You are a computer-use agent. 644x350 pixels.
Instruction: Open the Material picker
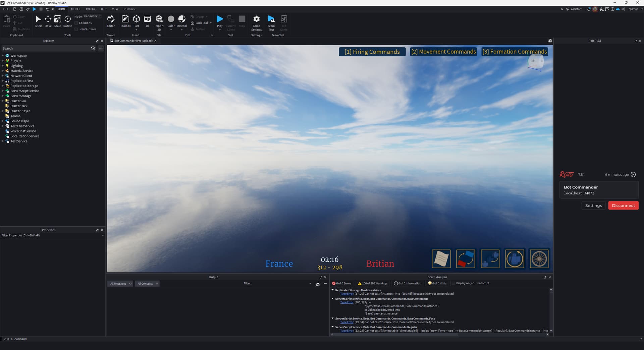(182, 21)
